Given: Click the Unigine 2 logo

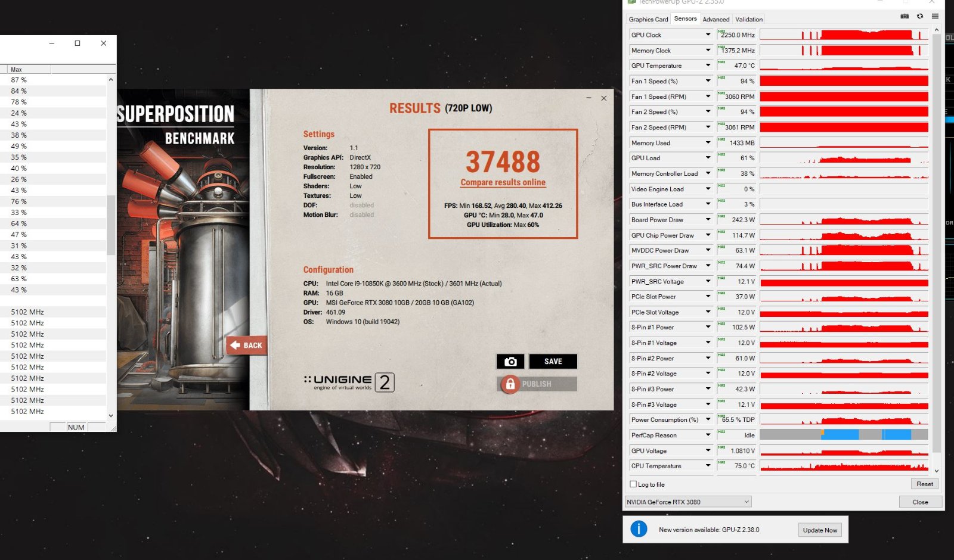Looking at the screenshot, I should [349, 382].
